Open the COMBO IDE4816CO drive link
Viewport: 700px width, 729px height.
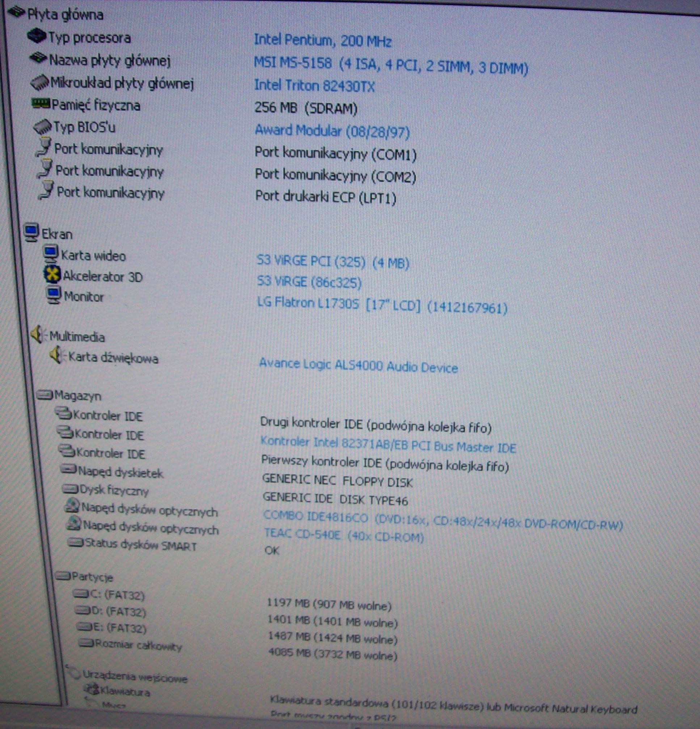443,520
